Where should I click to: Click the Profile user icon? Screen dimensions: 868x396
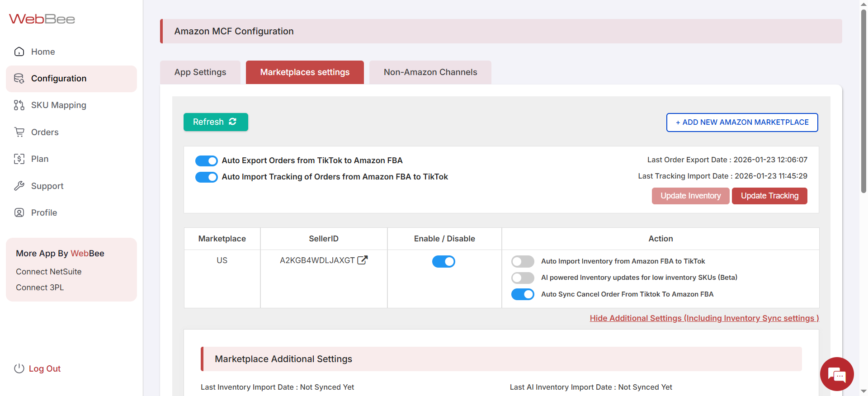point(19,212)
